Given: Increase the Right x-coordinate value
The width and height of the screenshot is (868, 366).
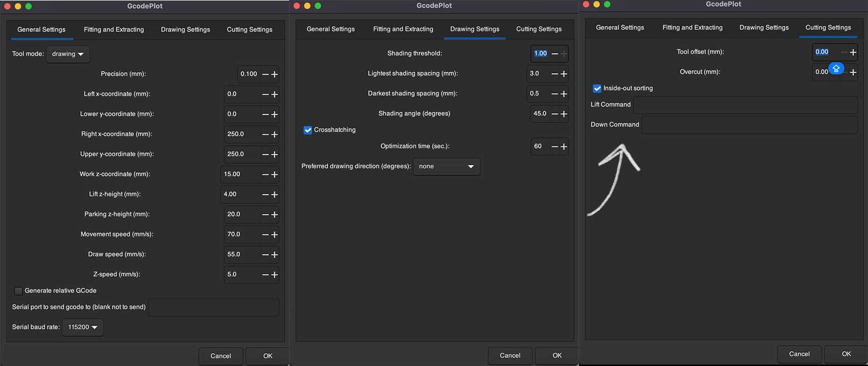Looking at the screenshot, I should tap(275, 134).
